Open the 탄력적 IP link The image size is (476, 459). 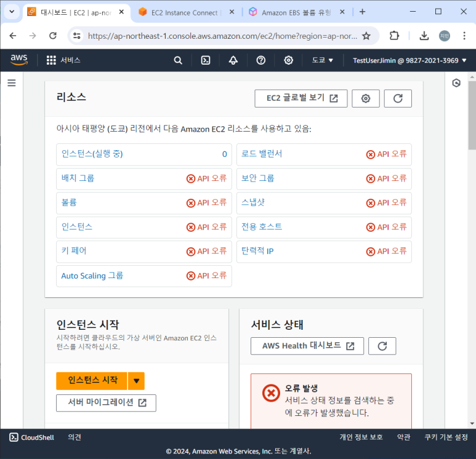[x=257, y=251]
